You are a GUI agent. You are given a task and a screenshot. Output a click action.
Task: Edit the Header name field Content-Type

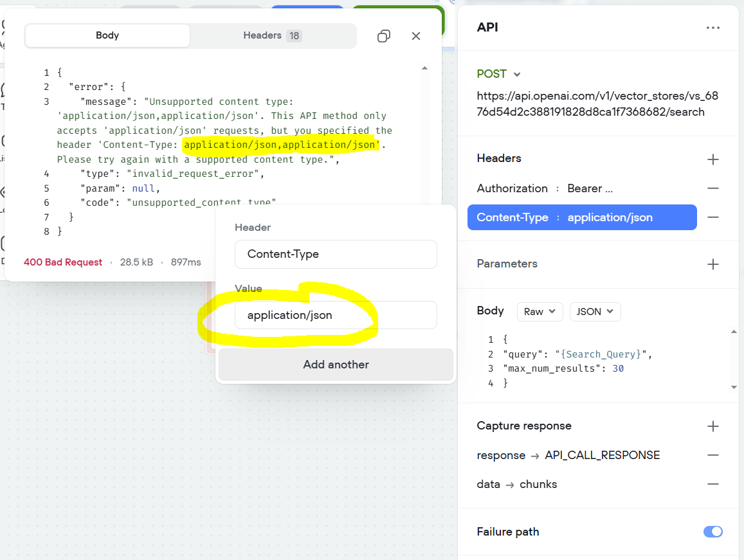pyautogui.click(x=336, y=255)
